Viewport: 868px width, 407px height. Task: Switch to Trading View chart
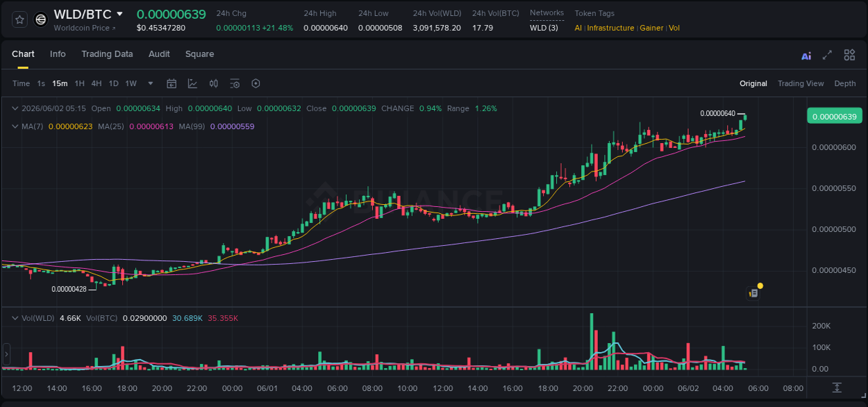coord(801,83)
